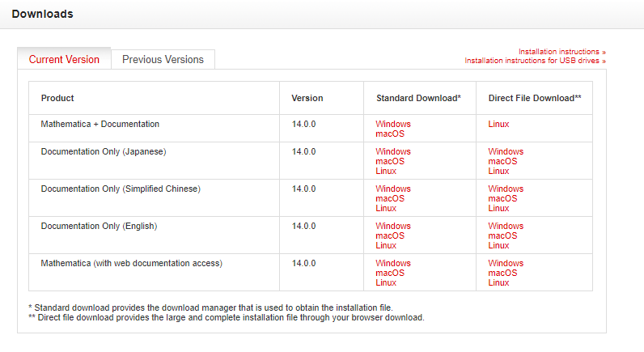Click the Direct file download footnote text
The width and height of the screenshot is (644, 352).
coord(227,317)
